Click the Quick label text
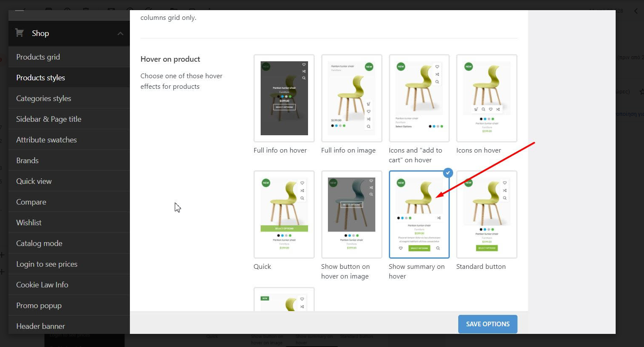 coord(262,267)
